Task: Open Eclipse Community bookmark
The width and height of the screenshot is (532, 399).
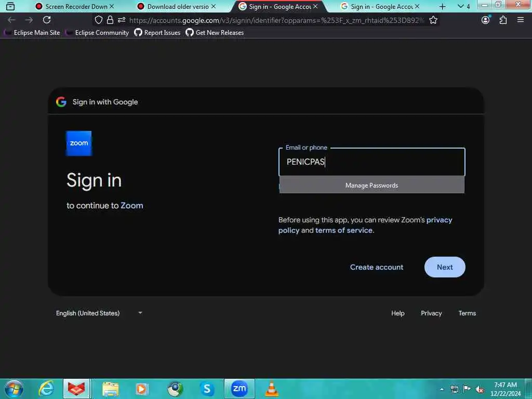Action: point(98,33)
